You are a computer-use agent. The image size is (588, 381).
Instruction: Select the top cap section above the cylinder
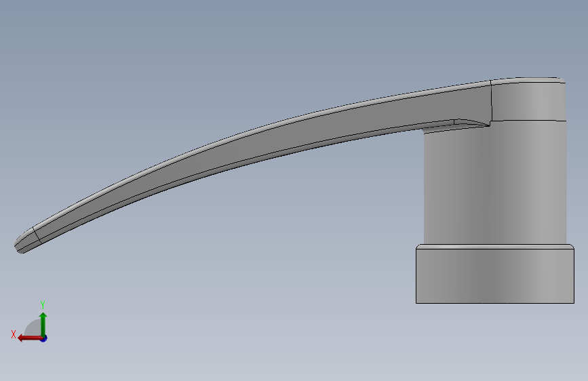point(528,100)
